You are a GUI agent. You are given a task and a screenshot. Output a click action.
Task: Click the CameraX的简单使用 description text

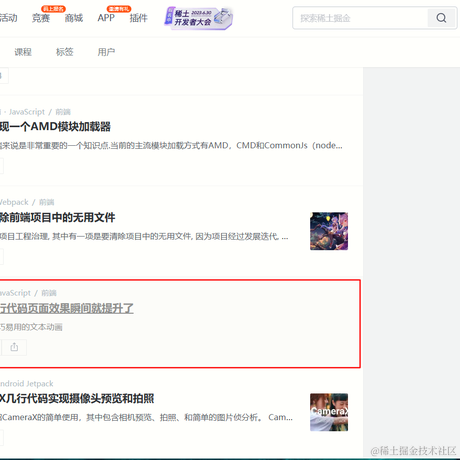coord(146,417)
